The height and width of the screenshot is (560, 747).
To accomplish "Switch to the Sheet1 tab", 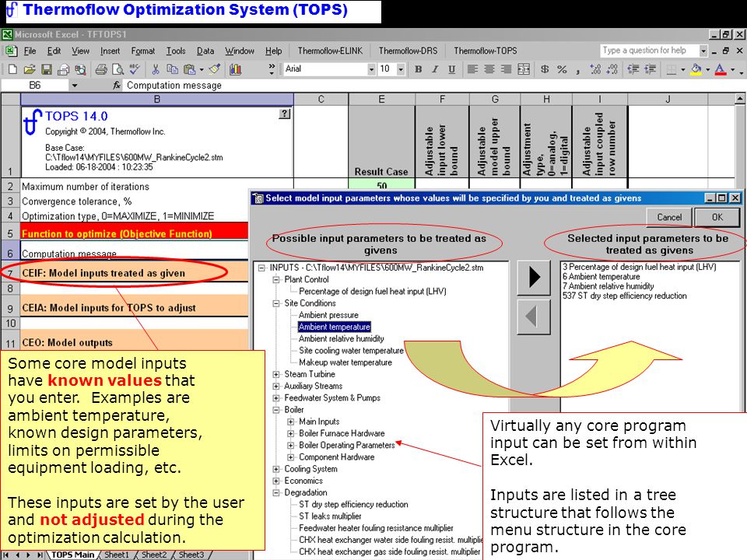I will point(116,555).
